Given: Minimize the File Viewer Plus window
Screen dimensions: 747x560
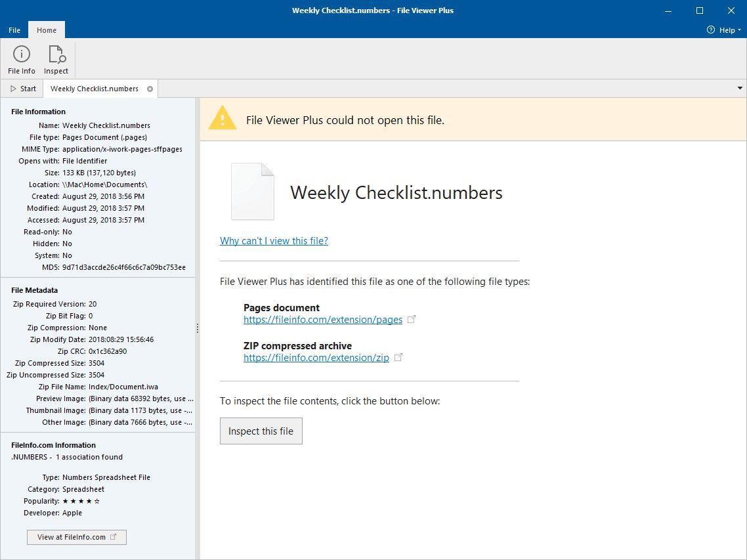Looking at the screenshot, I should click(668, 11).
